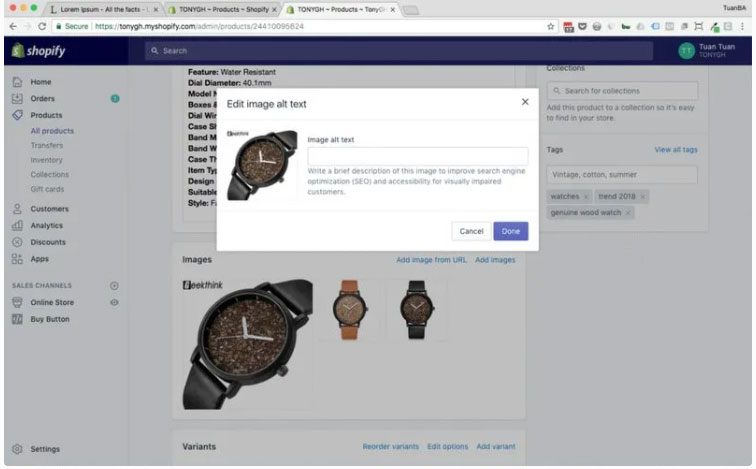
Task: View online store with eye icon
Action: pos(114,302)
